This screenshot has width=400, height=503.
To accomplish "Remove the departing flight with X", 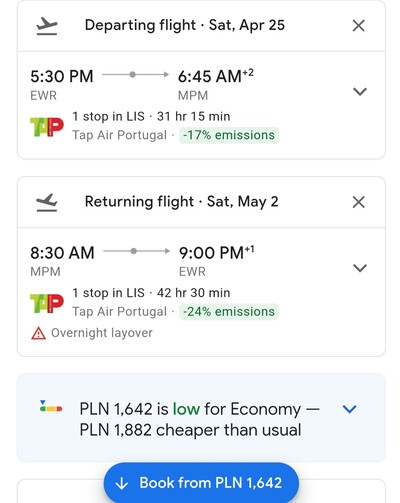I will [359, 26].
